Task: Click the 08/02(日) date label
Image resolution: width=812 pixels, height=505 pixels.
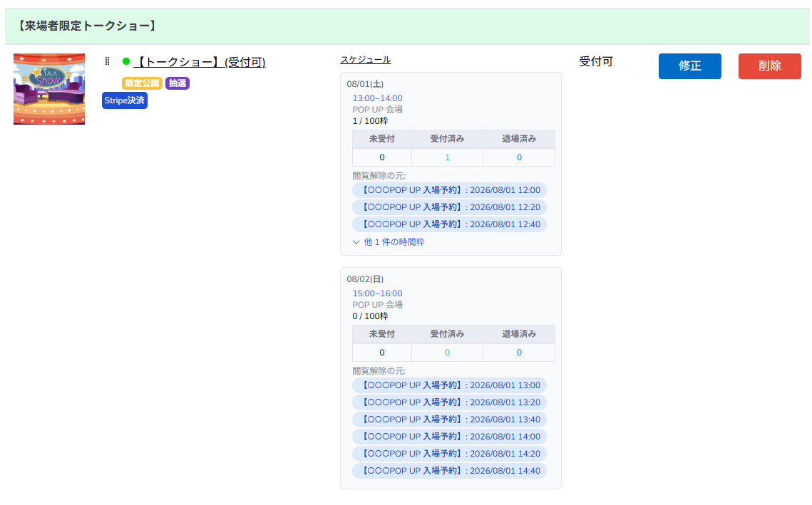Action: [365, 279]
